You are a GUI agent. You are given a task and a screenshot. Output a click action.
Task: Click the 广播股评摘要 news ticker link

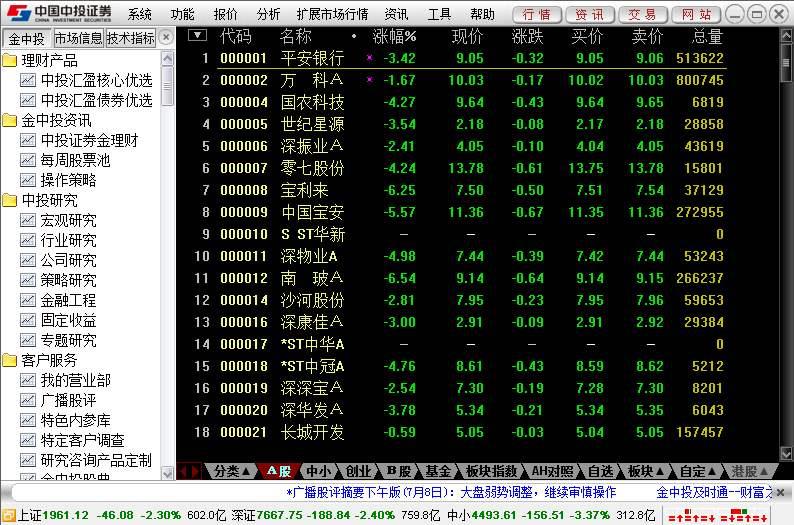click(x=451, y=492)
